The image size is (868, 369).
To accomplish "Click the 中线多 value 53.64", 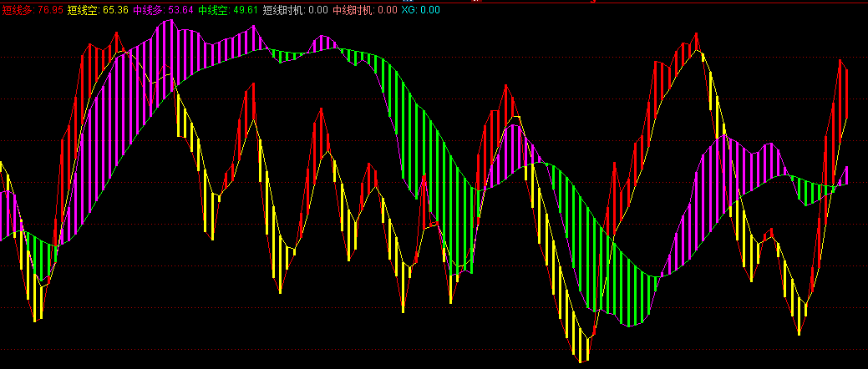I will point(181,10).
